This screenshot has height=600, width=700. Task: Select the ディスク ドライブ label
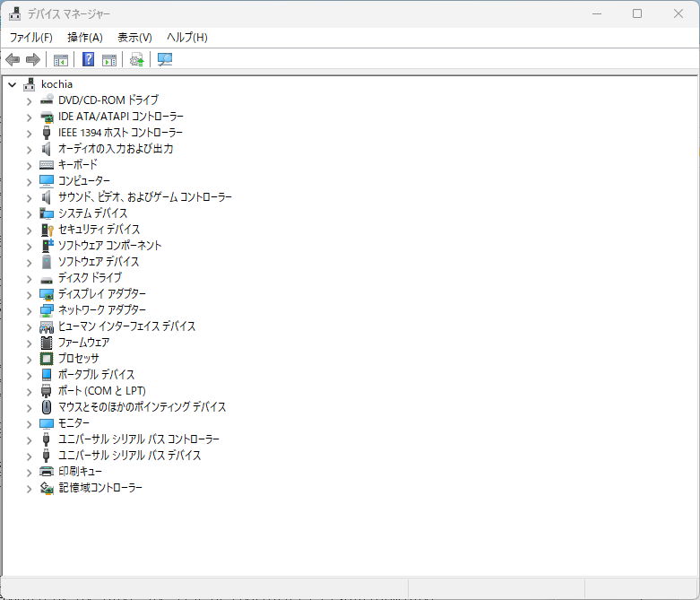[90, 278]
